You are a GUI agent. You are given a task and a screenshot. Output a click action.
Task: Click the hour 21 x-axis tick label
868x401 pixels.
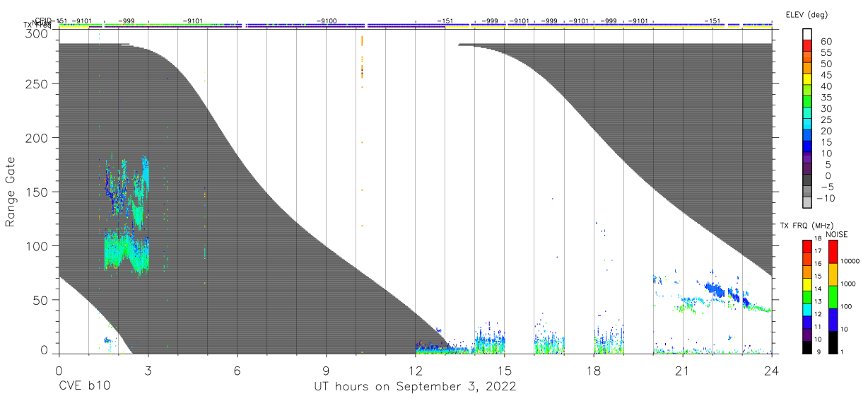[683, 371]
